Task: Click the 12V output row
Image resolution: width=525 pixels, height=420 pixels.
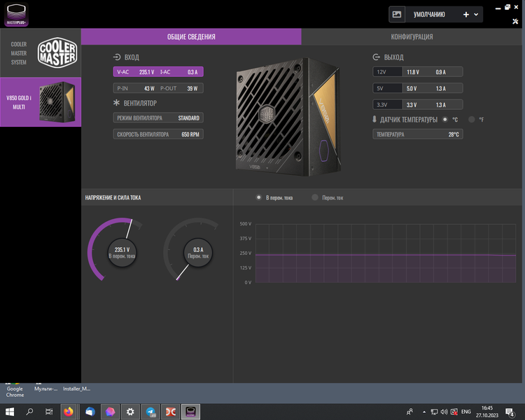Action: (417, 72)
